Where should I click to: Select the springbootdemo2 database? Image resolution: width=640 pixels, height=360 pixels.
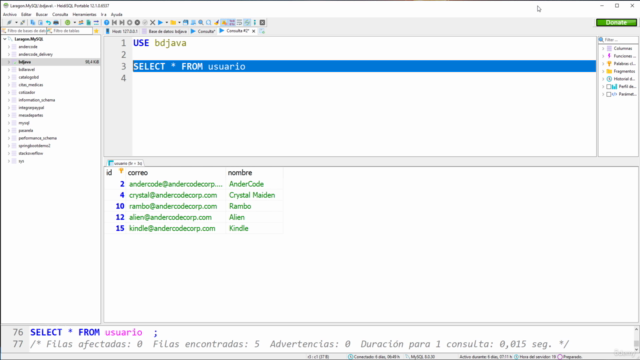click(34, 146)
